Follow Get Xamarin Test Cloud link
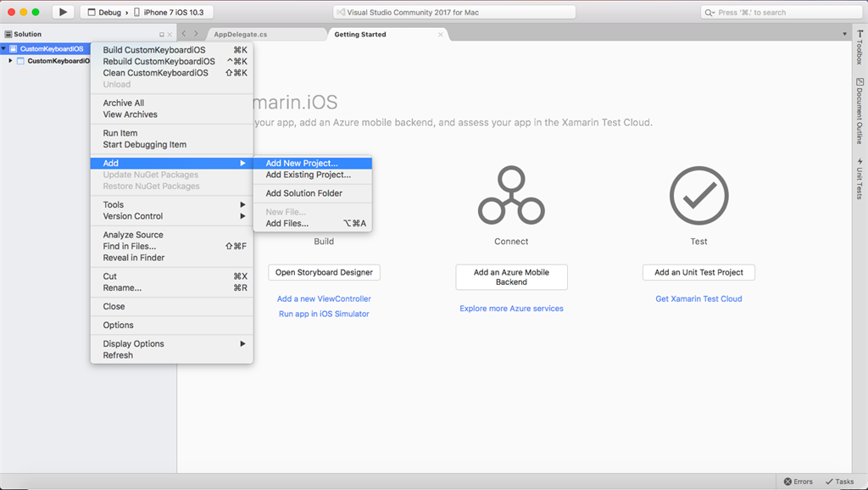 [x=698, y=298]
